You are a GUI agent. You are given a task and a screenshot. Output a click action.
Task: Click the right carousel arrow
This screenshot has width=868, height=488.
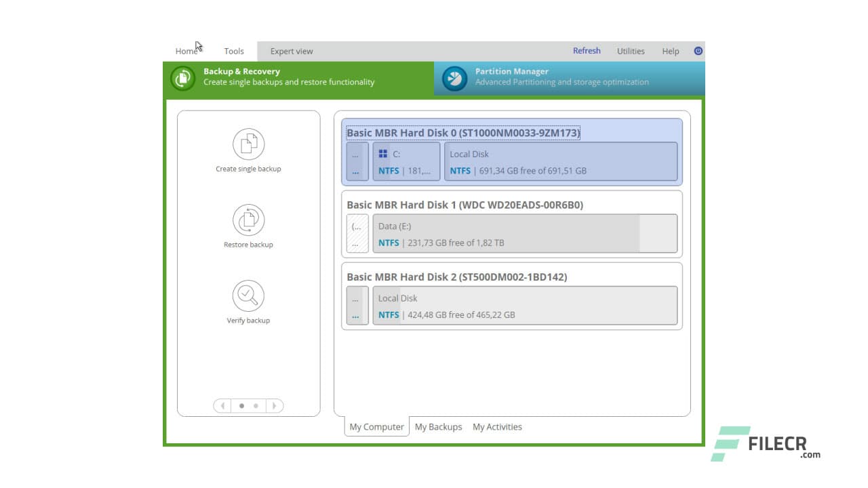click(x=275, y=405)
